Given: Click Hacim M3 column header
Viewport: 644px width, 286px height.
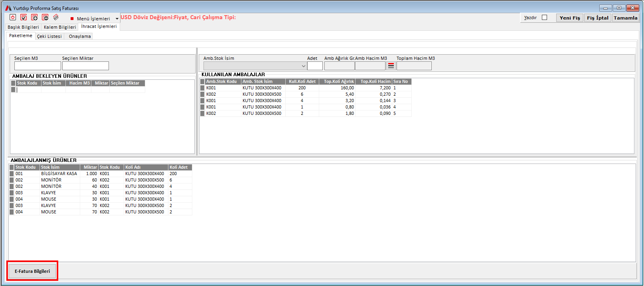Looking at the screenshot, I should click(x=79, y=83).
